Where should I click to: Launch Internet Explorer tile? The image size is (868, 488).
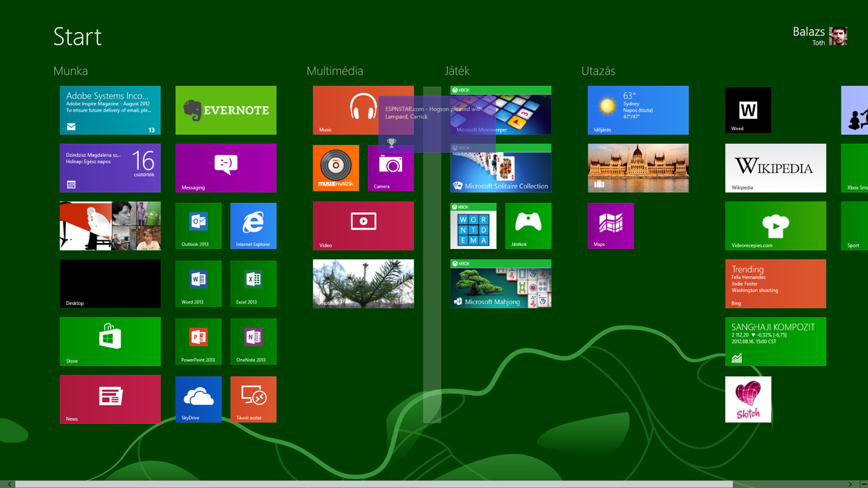[x=253, y=226]
